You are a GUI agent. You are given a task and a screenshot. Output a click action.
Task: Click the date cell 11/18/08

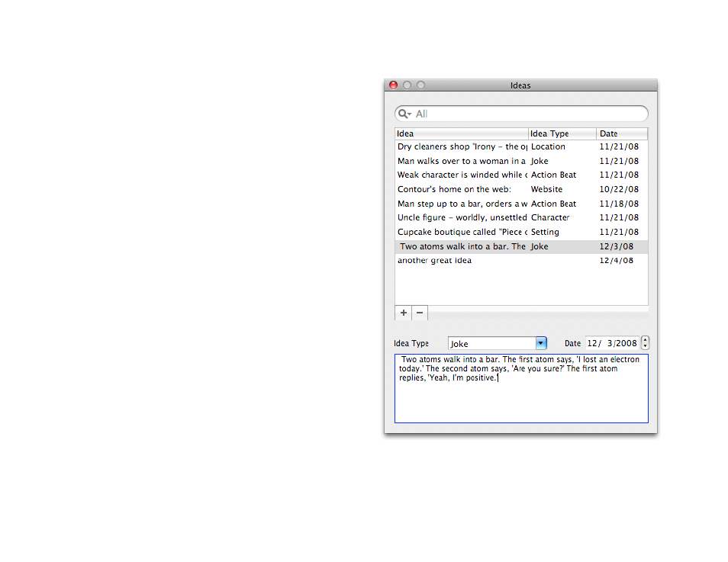(619, 204)
